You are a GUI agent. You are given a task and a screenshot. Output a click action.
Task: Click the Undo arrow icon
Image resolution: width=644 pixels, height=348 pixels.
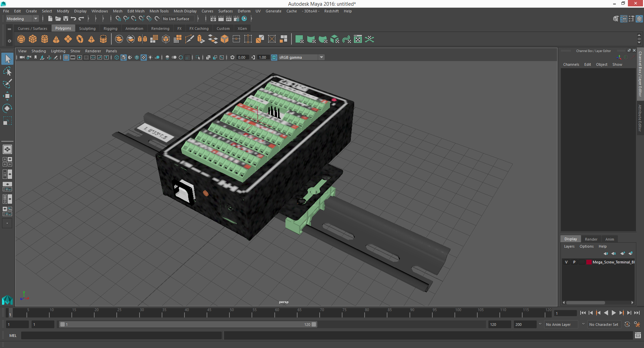(73, 19)
